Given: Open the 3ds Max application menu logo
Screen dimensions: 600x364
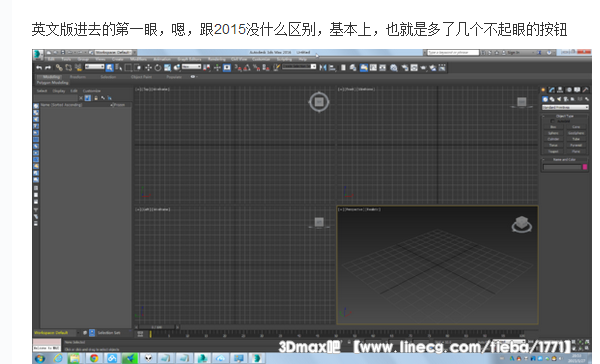Looking at the screenshot, I should pyautogui.click(x=38, y=54).
